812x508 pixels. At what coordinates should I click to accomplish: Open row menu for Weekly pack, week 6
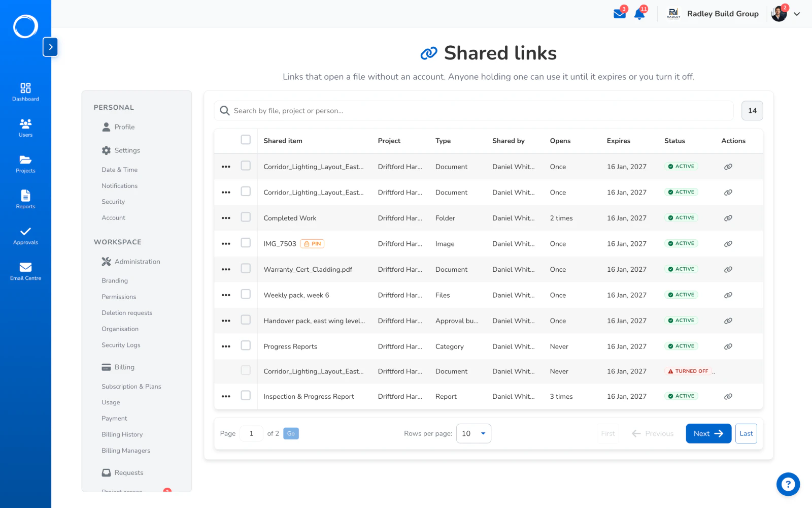point(226,295)
